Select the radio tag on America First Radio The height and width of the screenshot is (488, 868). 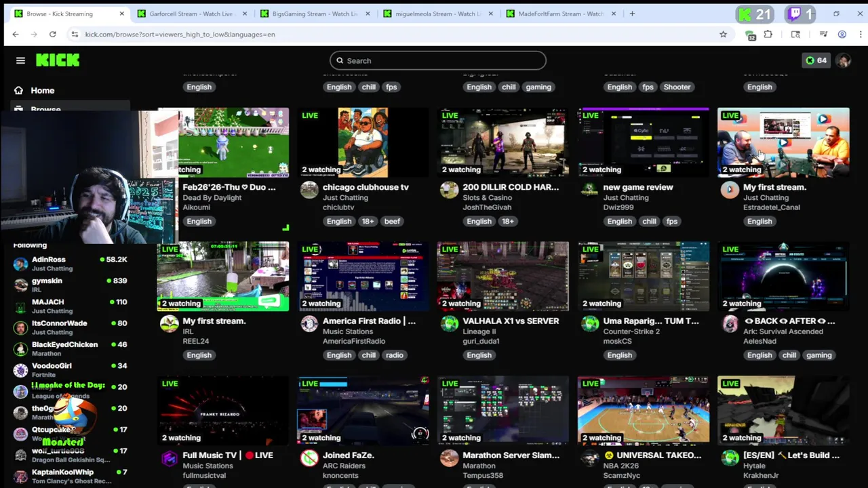click(394, 355)
